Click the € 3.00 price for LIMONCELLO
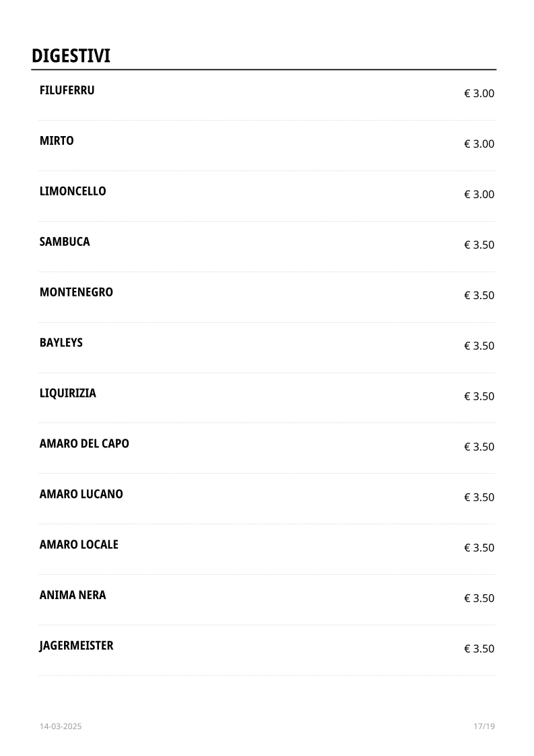 point(479,195)
